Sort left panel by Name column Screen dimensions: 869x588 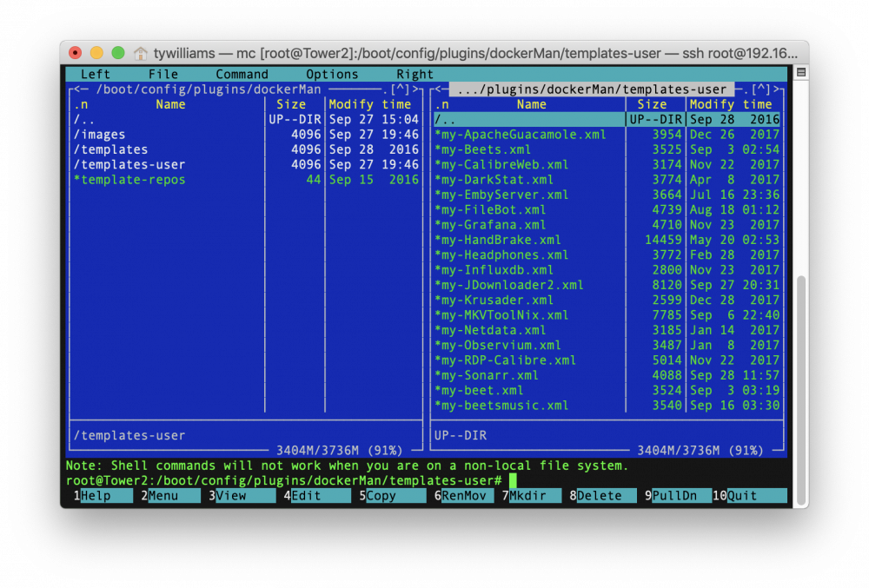point(170,104)
